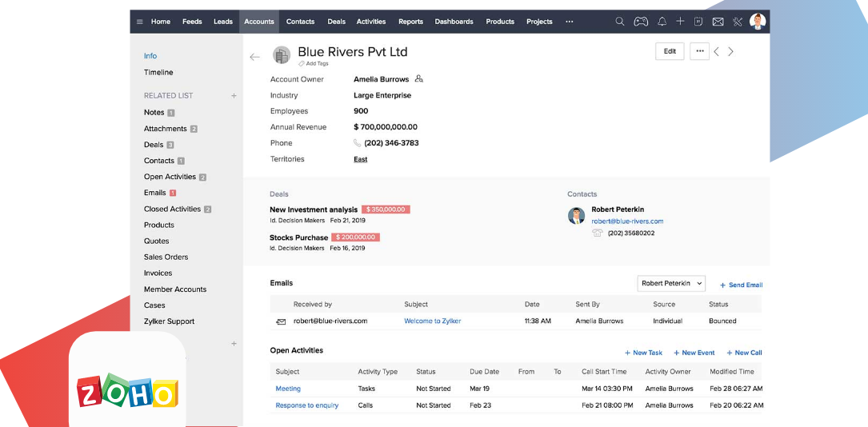Image resolution: width=868 pixels, height=427 pixels.
Task: Open the Products tab in navigation bar
Action: pyautogui.click(x=500, y=22)
